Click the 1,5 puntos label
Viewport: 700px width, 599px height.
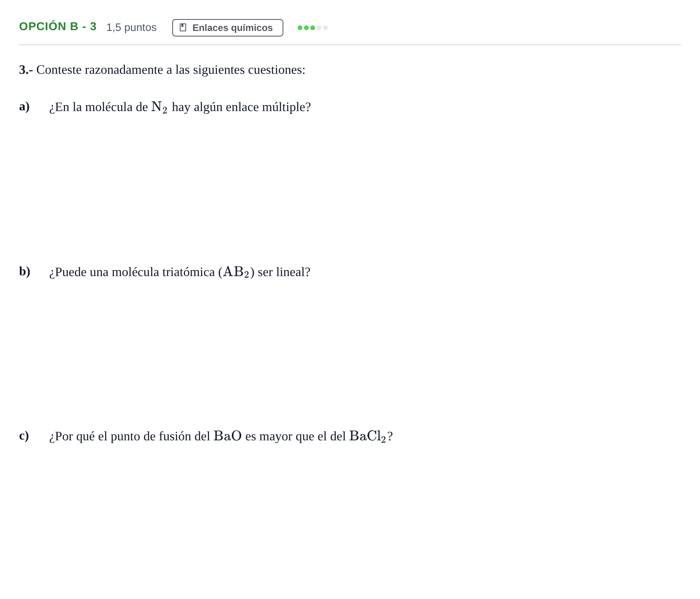tap(131, 27)
